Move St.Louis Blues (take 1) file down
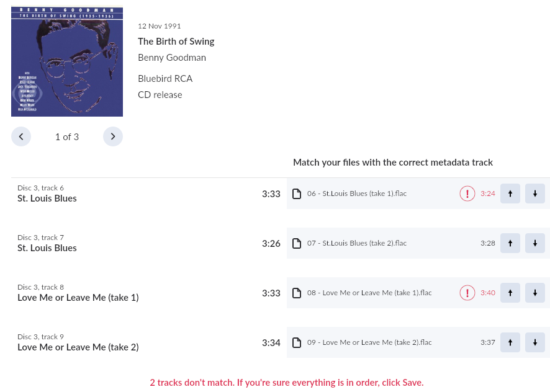Viewport: 550px width, 392px height. coord(535,194)
